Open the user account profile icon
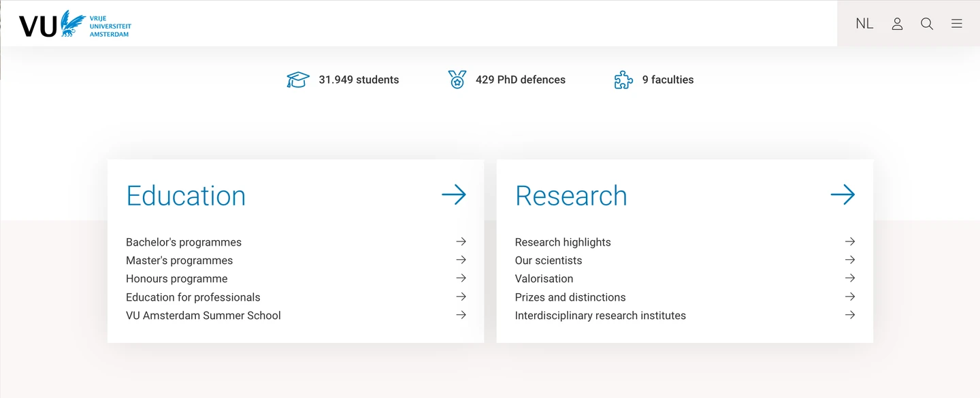 click(897, 24)
